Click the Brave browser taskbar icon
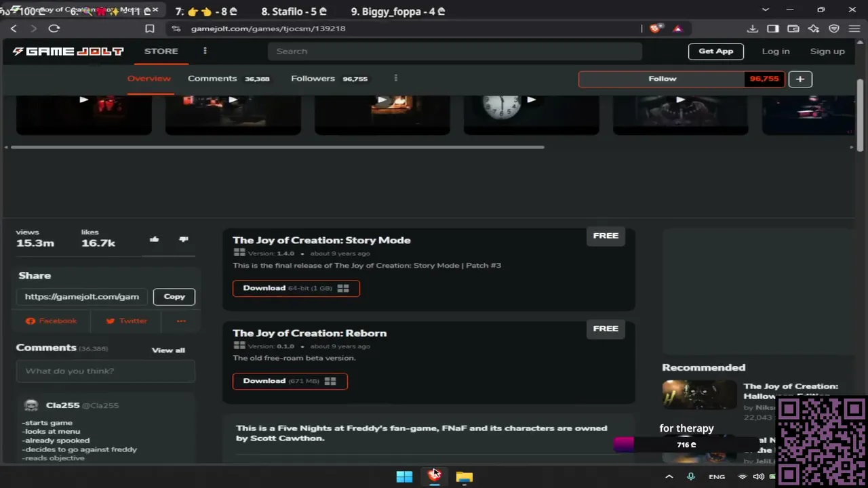 point(434,476)
